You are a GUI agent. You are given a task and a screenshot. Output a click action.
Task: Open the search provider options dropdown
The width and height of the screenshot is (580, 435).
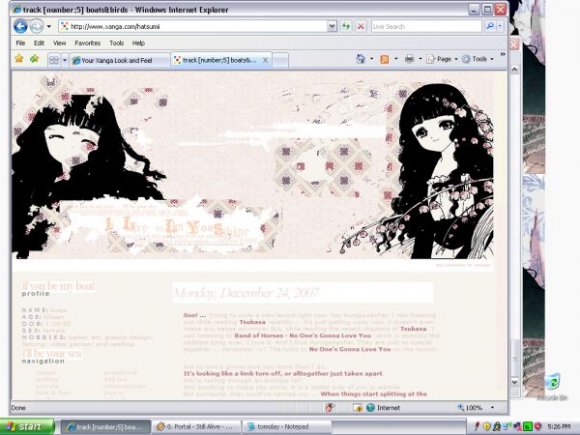coord(500,26)
